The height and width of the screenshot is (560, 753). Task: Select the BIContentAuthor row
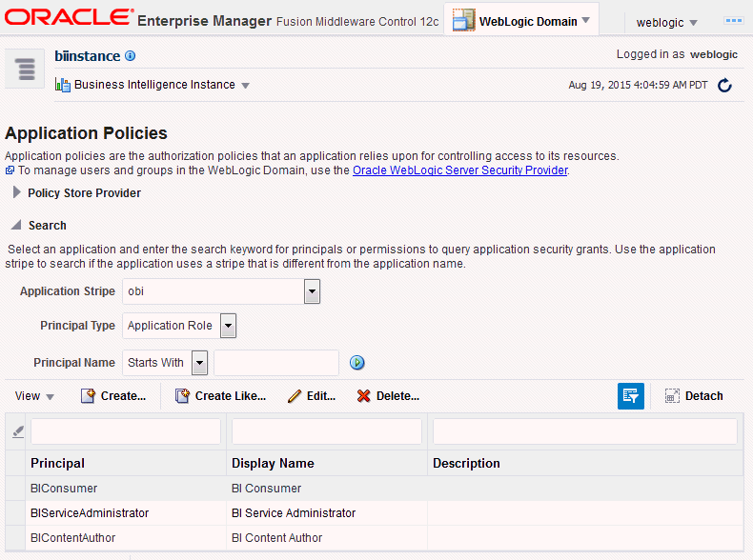coord(375,538)
